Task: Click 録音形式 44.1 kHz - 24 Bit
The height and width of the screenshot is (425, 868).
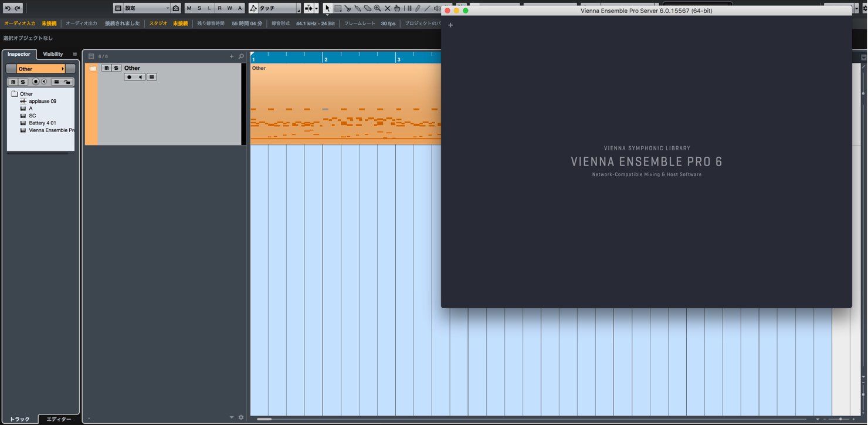Action: click(x=303, y=23)
